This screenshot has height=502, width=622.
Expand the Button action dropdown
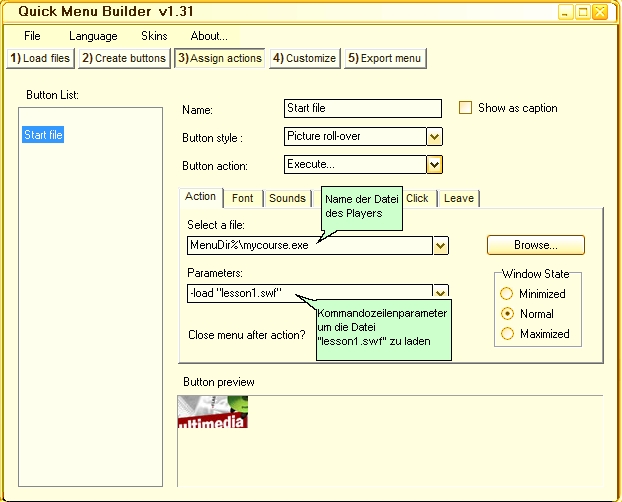point(434,165)
